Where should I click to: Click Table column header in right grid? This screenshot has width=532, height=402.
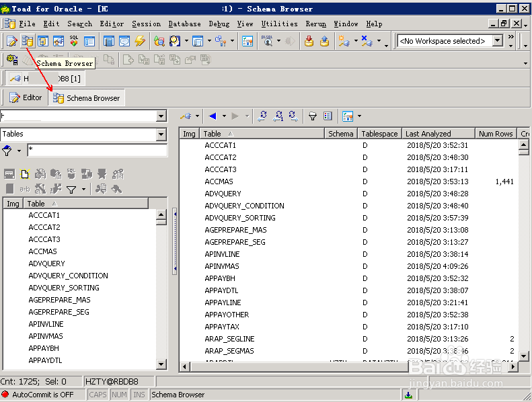[x=262, y=134]
